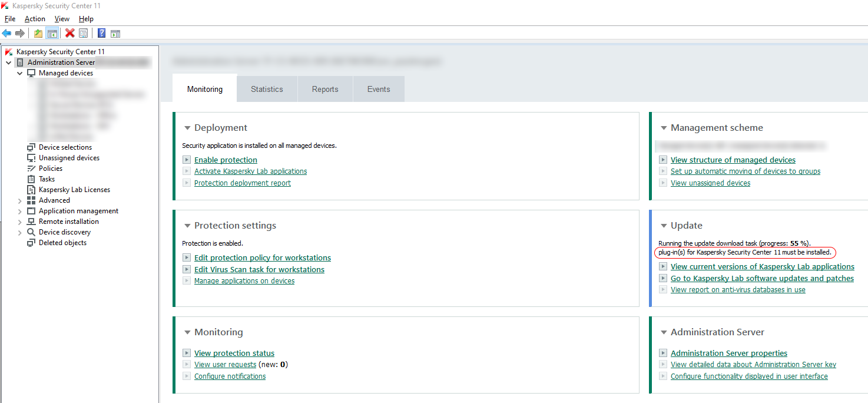Viewport: 868px width, 403px height.
Task: Click the Deleted objects icon in tree
Action: [x=31, y=243]
